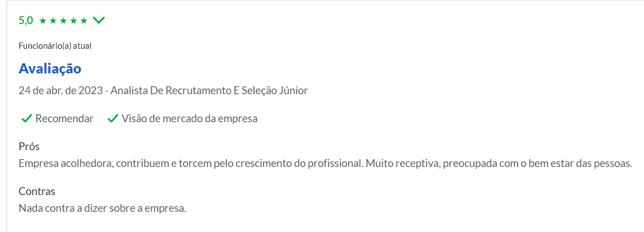The width and height of the screenshot is (644, 232).
Task: Expand the green rating breakdown chevron
Action: tap(99, 20)
